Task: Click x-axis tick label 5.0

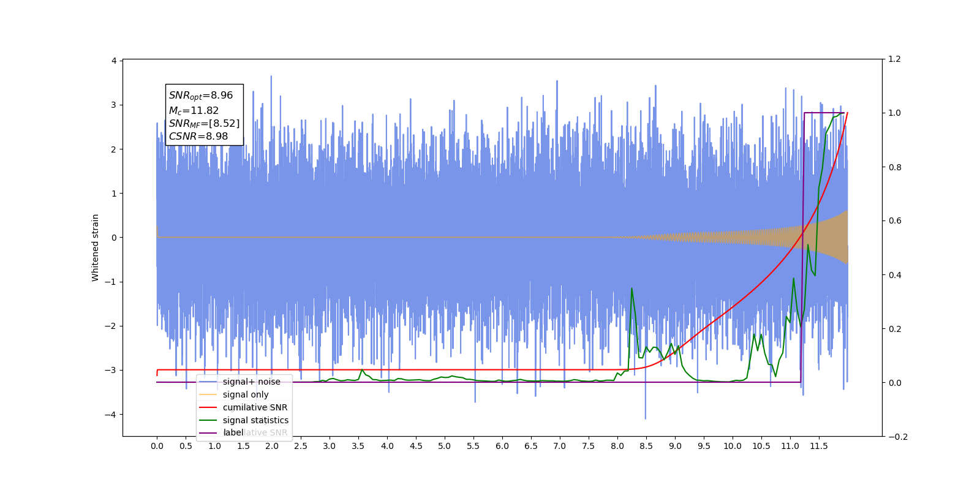Action: tap(445, 446)
